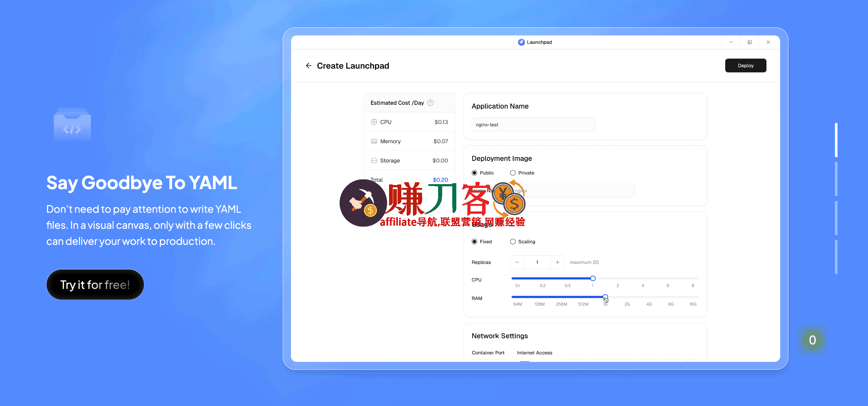Select the Fixed usage option
This screenshot has width=868, height=406.
click(475, 242)
